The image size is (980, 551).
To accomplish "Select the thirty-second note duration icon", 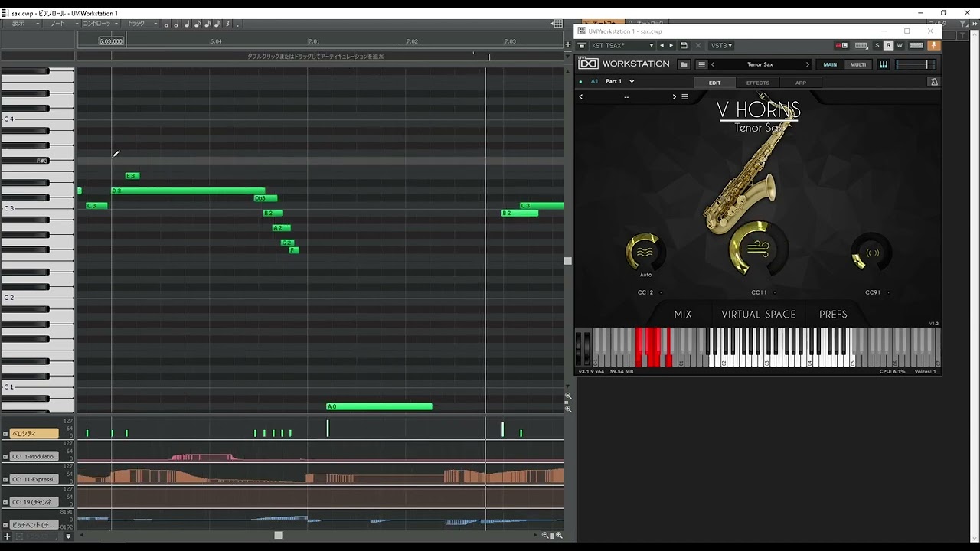I will pyautogui.click(x=217, y=24).
